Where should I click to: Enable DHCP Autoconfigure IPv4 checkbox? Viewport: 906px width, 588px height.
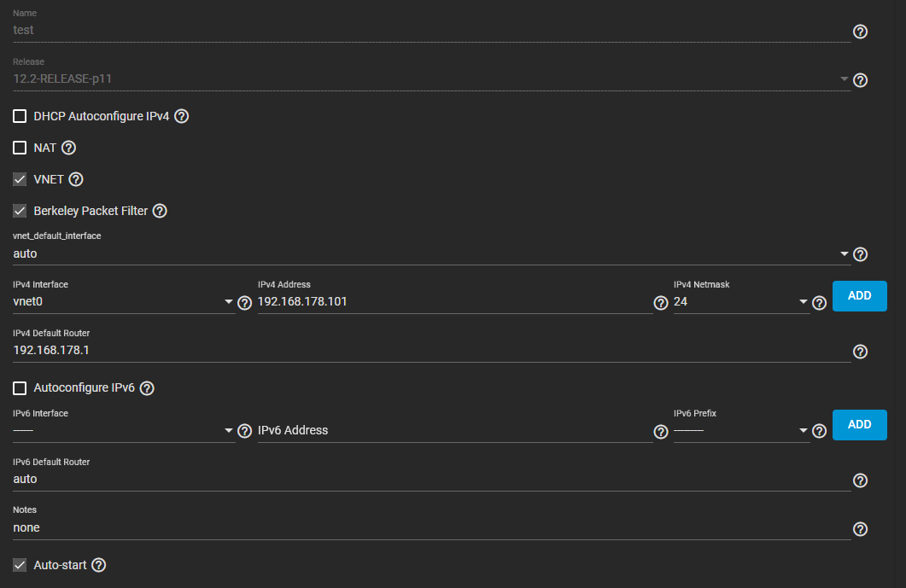pos(20,116)
